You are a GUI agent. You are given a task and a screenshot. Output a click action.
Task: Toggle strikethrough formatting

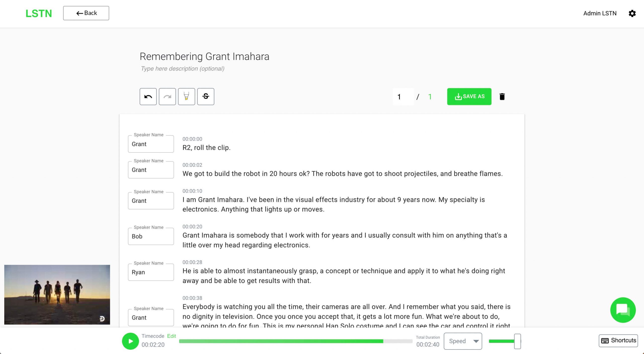[x=206, y=97]
